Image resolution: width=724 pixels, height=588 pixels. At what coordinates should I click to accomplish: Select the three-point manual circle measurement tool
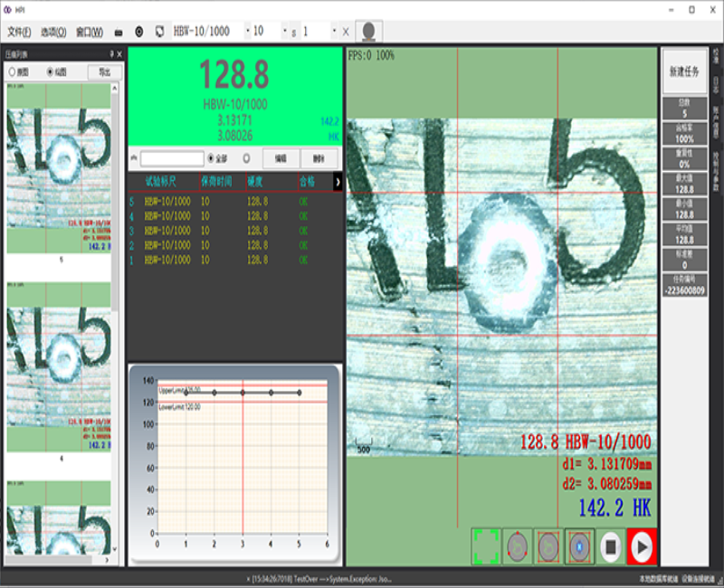click(x=517, y=547)
